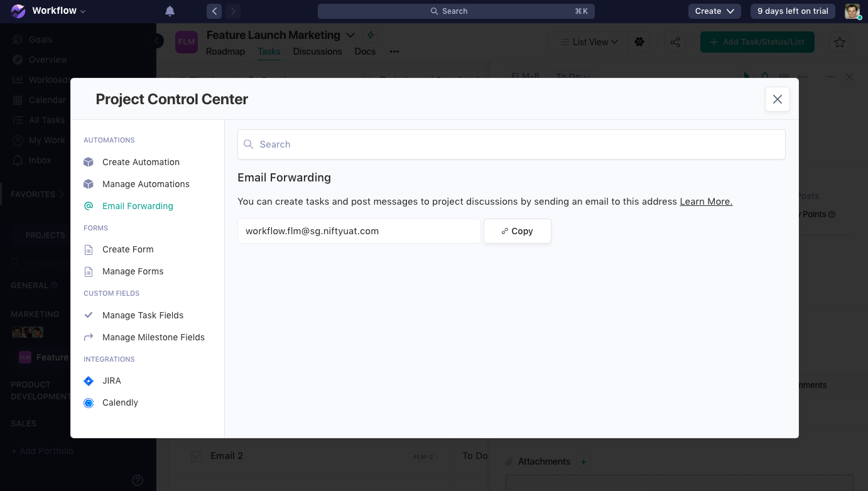The width and height of the screenshot is (868, 491).
Task: Add an attachment with the plus icon
Action: coord(583,462)
